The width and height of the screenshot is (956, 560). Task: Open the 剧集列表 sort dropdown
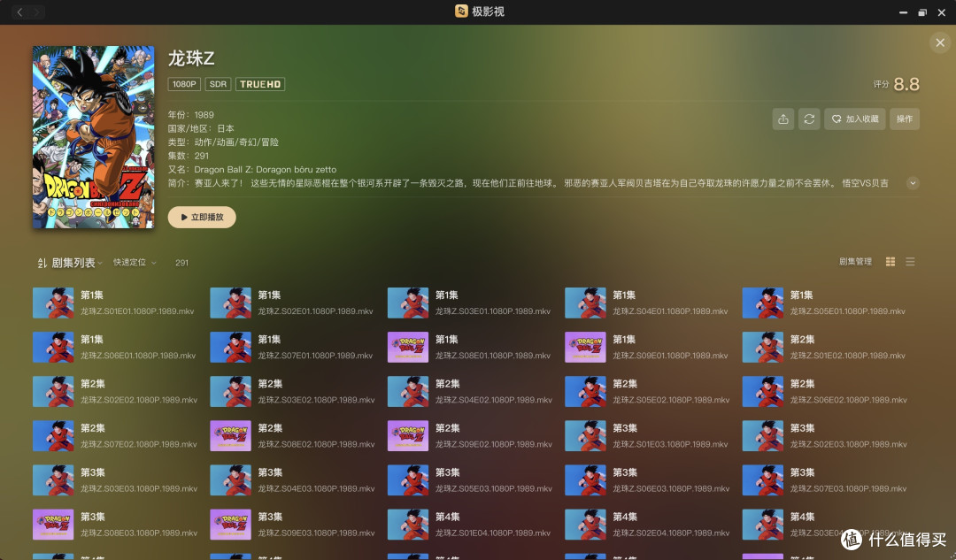[x=70, y=263]
